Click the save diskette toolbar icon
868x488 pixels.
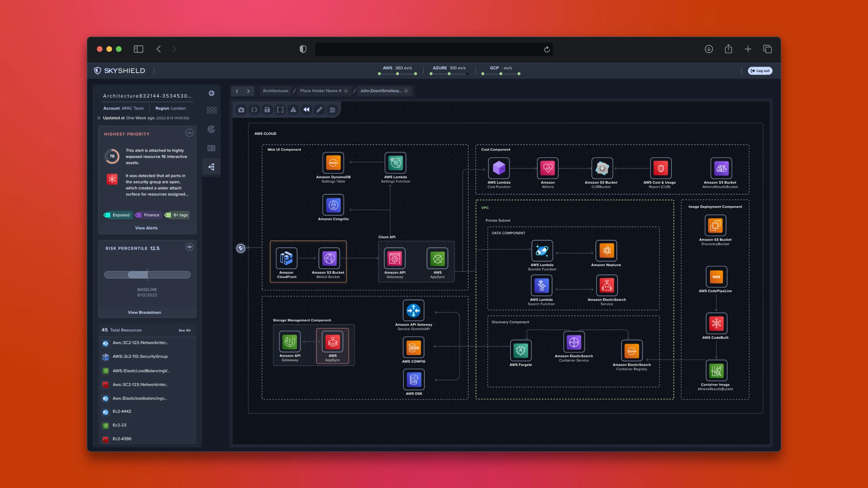click(x=267, y=110)
